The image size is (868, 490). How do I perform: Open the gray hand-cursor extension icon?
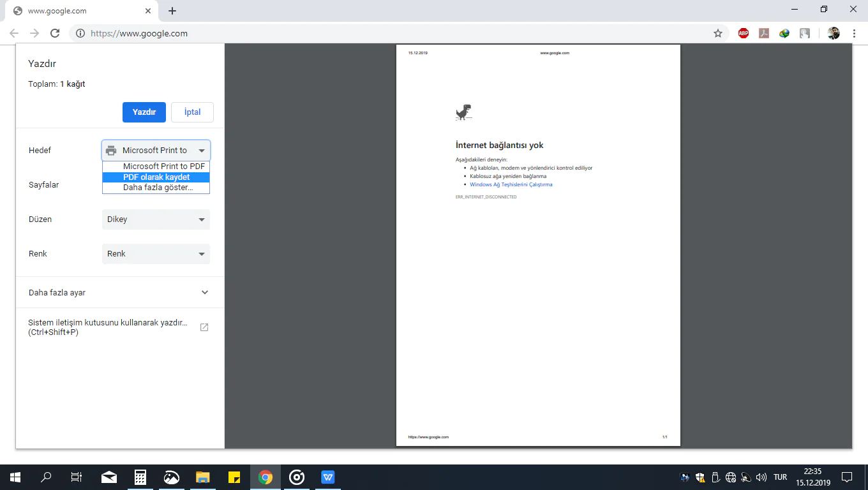(x=805, y=33)
